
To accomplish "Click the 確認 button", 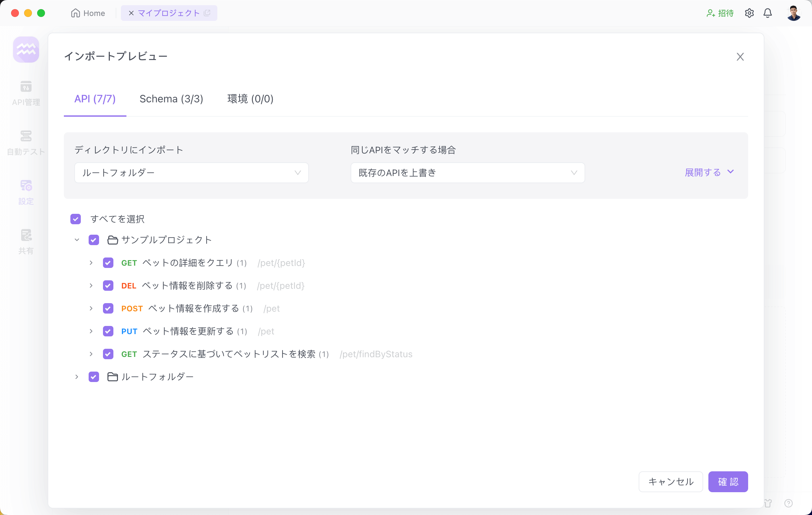I will pos(728,482).
